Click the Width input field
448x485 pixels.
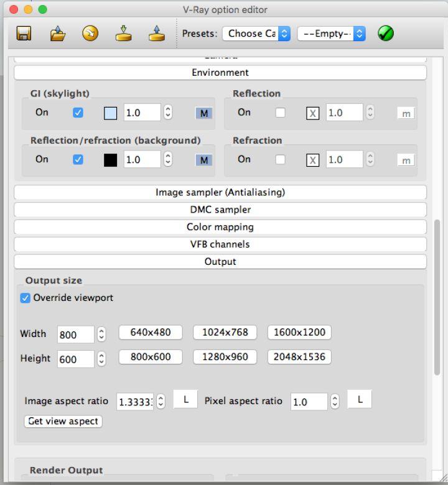(x=75, y=335)
